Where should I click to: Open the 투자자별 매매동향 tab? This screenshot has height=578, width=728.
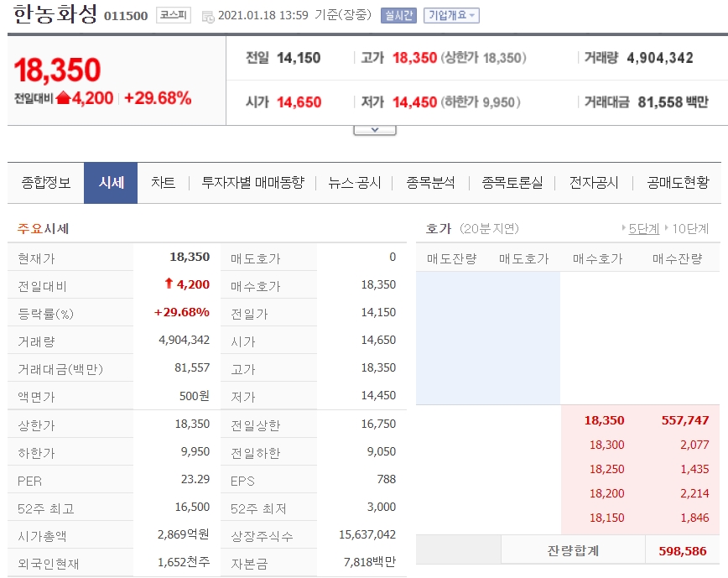[253, 182]
